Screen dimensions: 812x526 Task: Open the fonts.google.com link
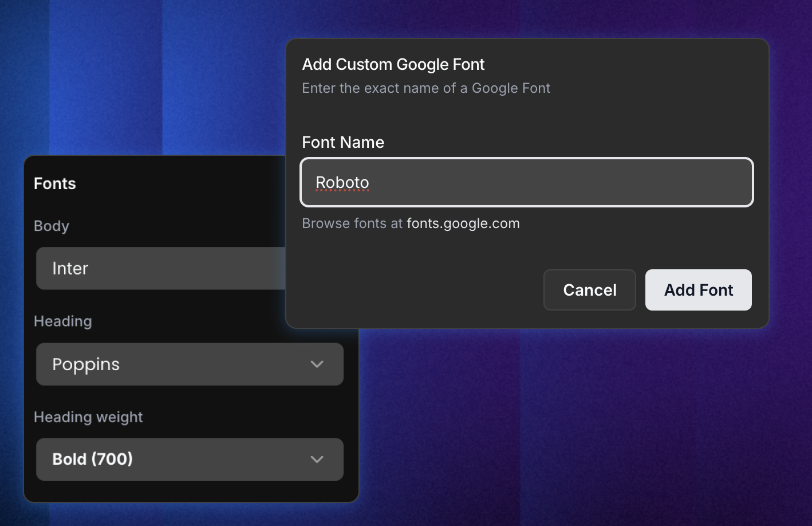click(463, 223)
